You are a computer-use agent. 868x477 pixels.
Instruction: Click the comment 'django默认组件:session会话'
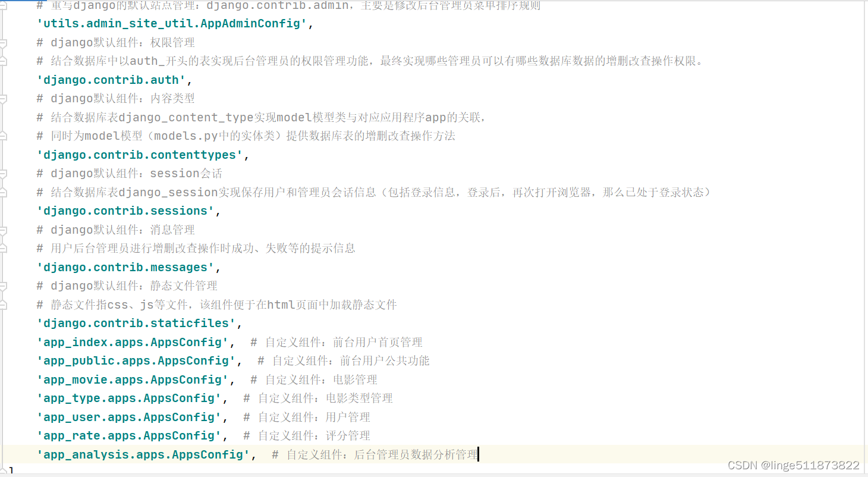tap(129, 174)
